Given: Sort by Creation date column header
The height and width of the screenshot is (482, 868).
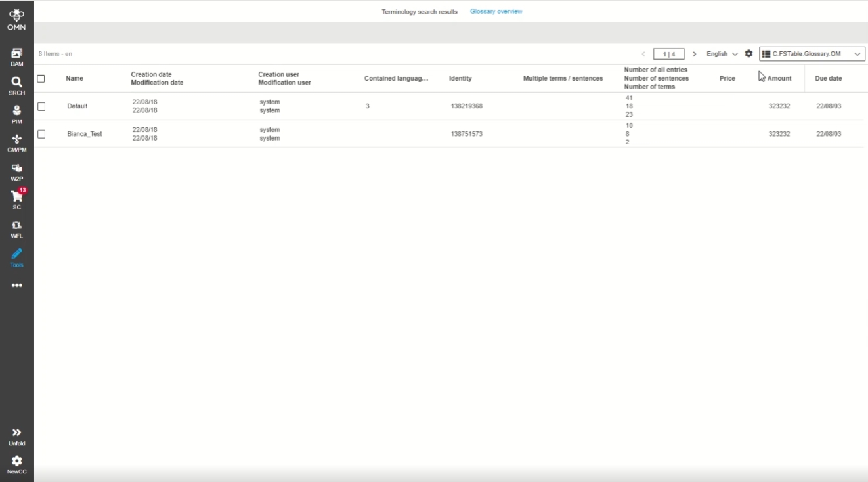Looking at the screenshot, I should click(151, 74).
